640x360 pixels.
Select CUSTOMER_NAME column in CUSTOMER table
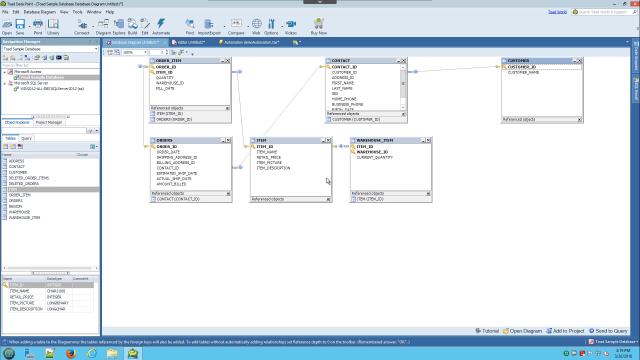click(x=523, y=73)
